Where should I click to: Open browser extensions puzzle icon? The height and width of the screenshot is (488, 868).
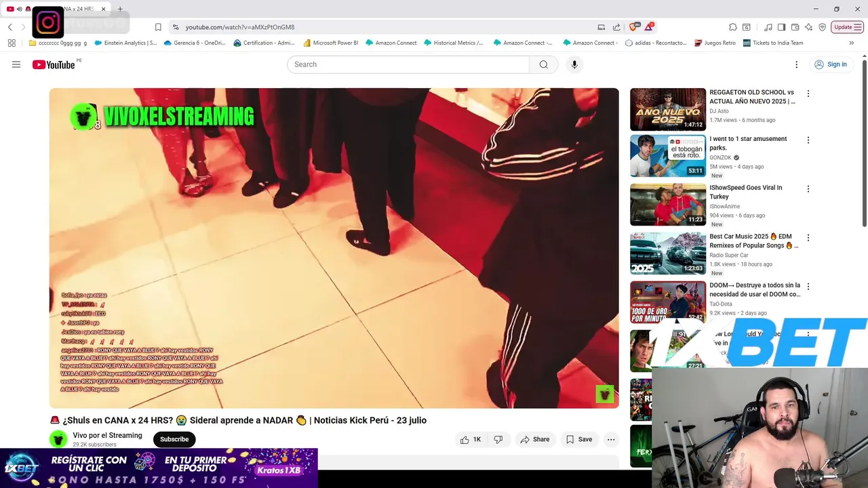click(733, 27)
